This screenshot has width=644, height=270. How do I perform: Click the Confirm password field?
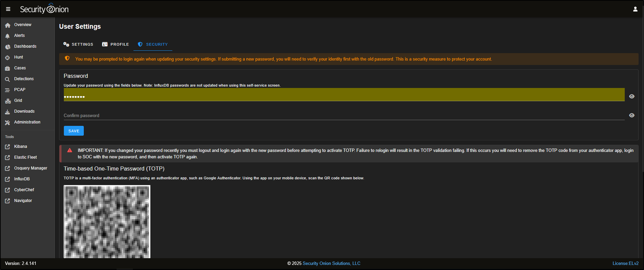coord(344,115)
